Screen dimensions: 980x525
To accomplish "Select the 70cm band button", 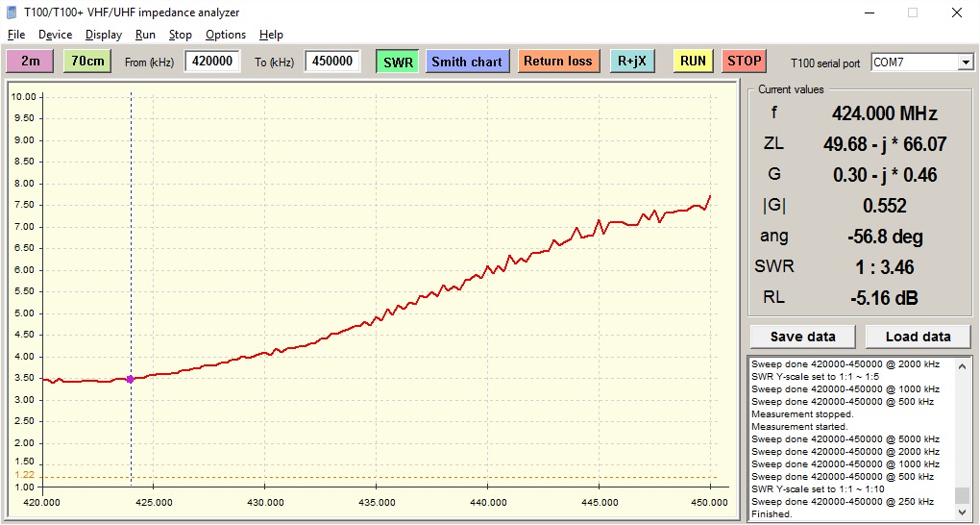I will coord(87,61).
